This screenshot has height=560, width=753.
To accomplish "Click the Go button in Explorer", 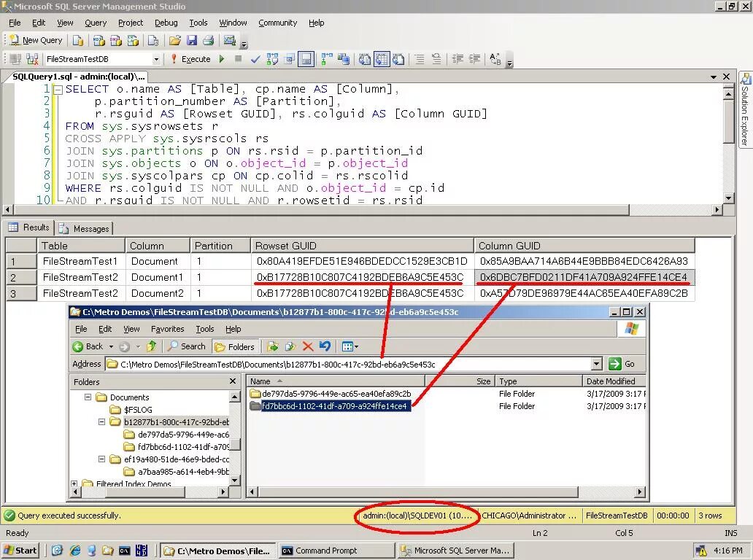I will point(622,364).
